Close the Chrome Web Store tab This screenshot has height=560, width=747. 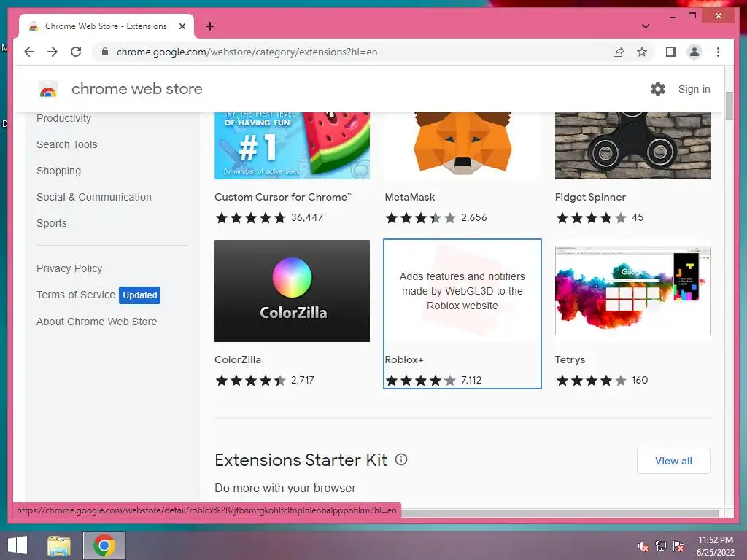[x=182, y=26]
